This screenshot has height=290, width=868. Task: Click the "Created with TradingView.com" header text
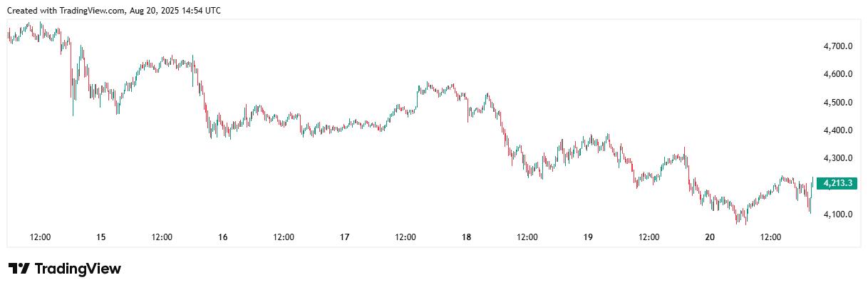[x=66, y=11]
